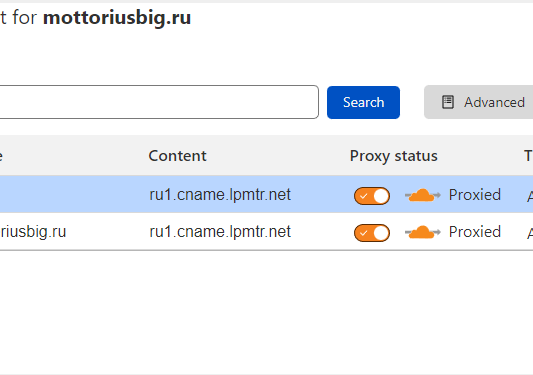Screen dimensions: 533x375
Task: Toggle proxy switch in mottoriusbig.ru row
Action: click(372, 233)
